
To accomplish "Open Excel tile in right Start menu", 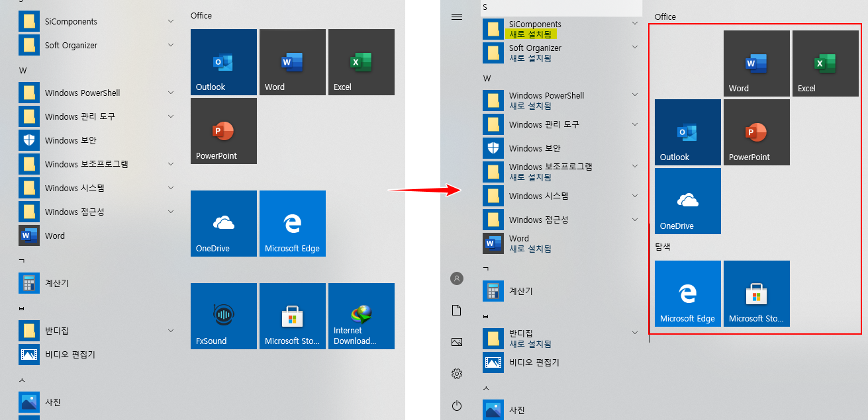I will tap(826, 63).
